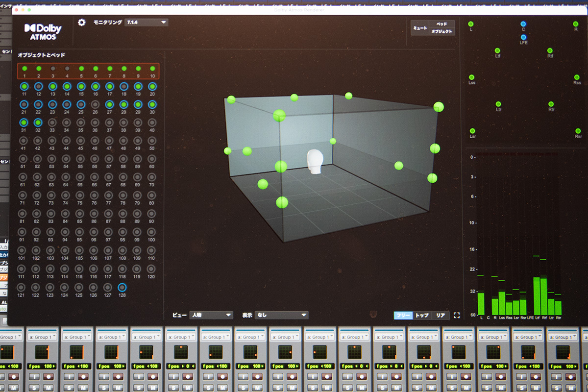Select object indicator number 11
This screenshot has height=392, width=588.
24,87
